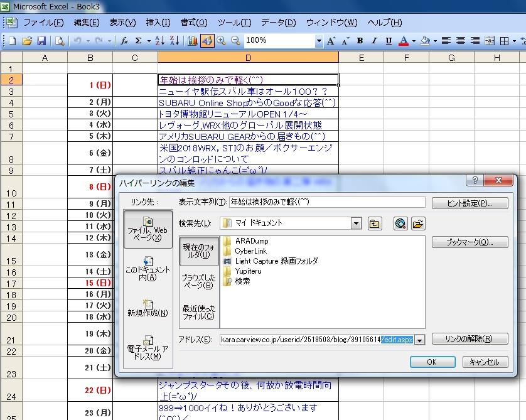Create a new blank workbook from toolbar
Image resolution: width=526 pixels, height=420 pixels.
pyautogui.click(x=12, y=41)
